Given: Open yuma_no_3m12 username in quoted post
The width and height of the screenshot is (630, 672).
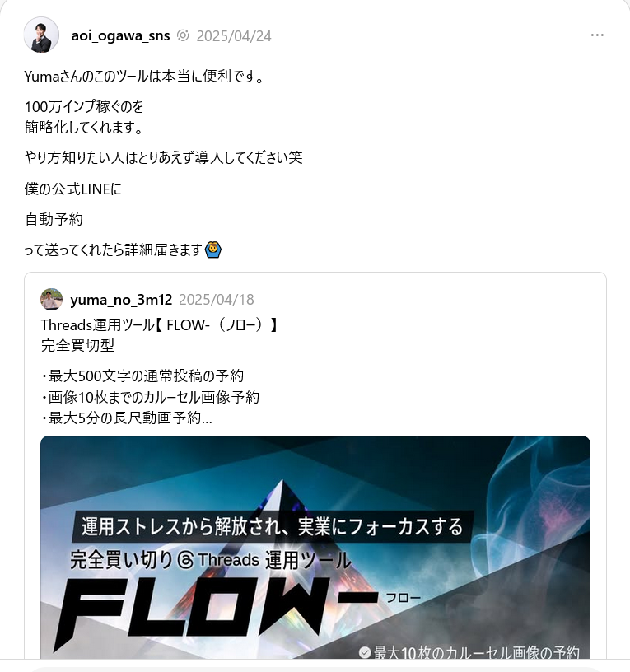Looking at the screenshot, I should (121, 300).
